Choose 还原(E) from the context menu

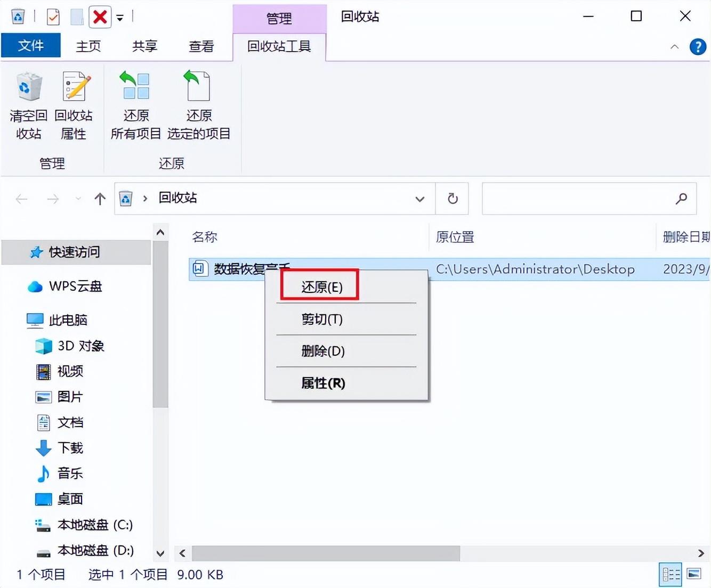tap(322, 287)
